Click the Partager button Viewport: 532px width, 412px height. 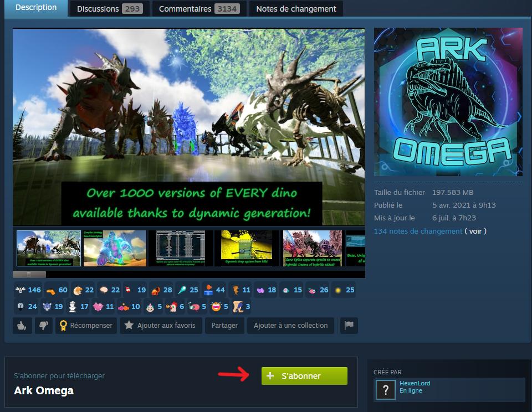pyautogui.click(x=224, y=326)
